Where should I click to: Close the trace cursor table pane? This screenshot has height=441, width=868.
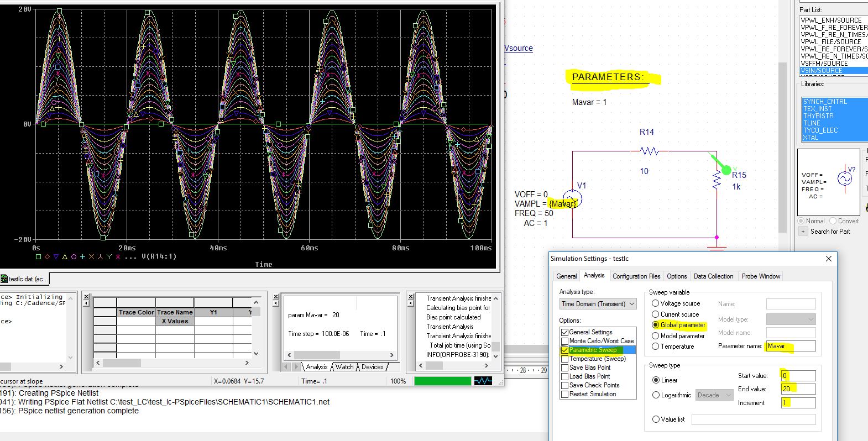pyautogui.click(x=86, y=297)
